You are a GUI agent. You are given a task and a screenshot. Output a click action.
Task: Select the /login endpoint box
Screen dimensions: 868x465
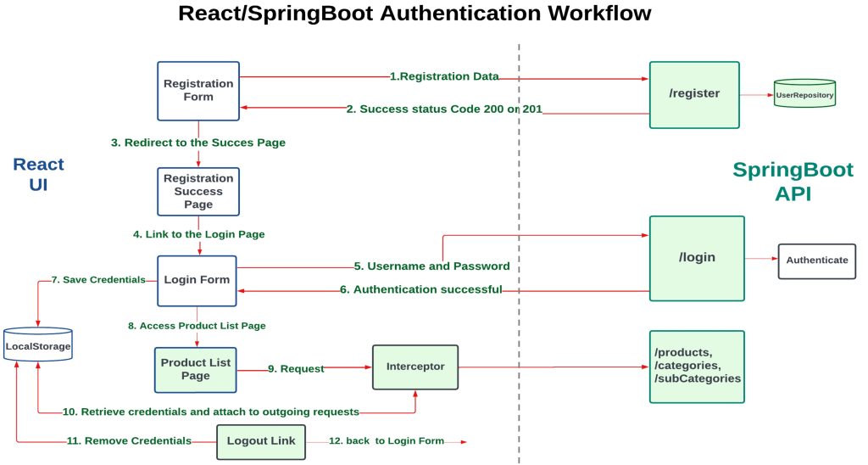696,257
